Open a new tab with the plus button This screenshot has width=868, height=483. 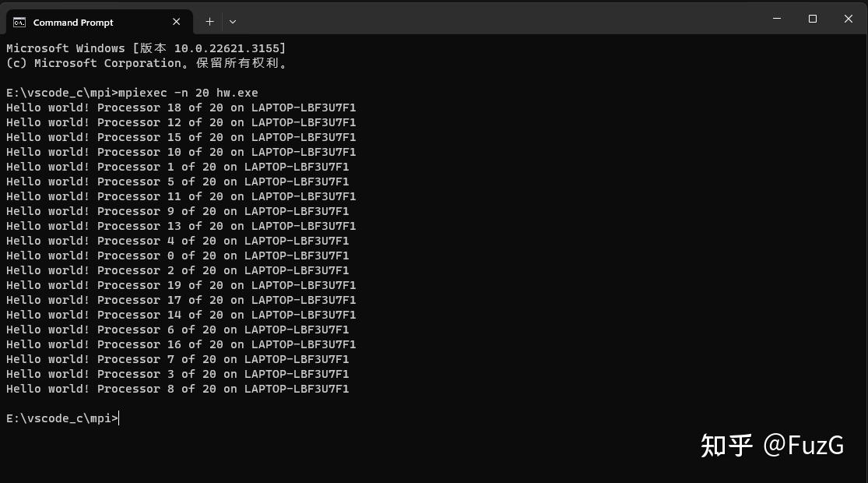(209, 21)
